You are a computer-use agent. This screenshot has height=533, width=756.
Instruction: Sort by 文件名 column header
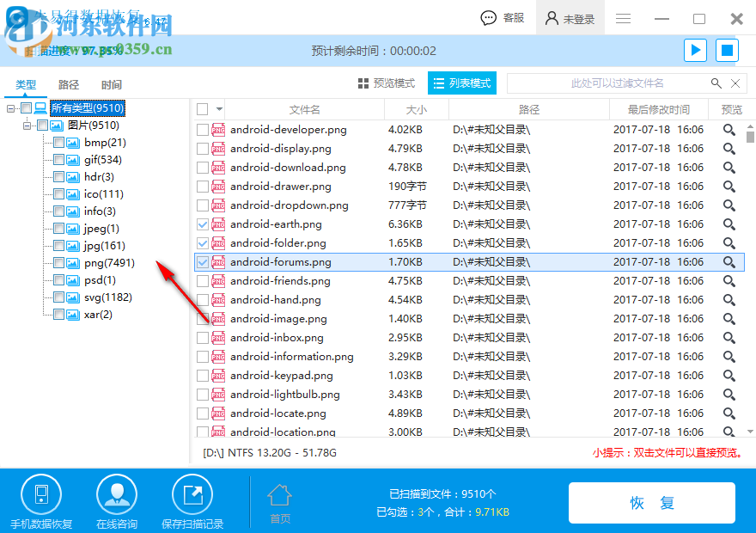tap(304, 109)
